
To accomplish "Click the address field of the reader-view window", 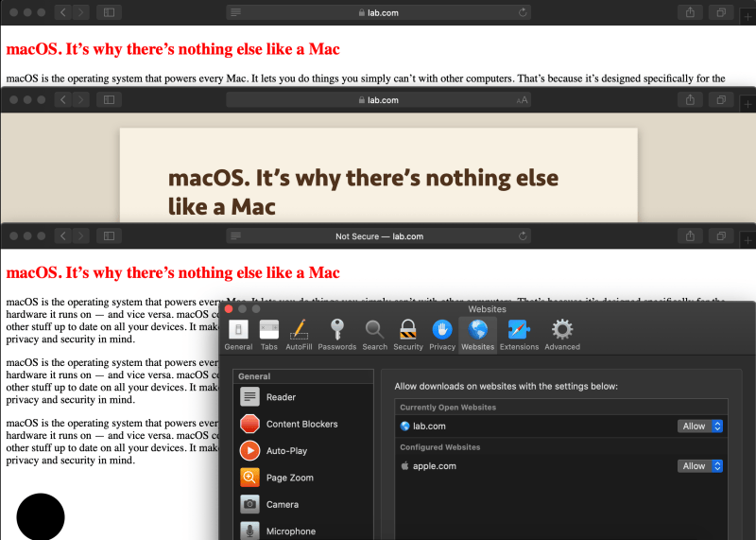I will click(x=379, y=100).
